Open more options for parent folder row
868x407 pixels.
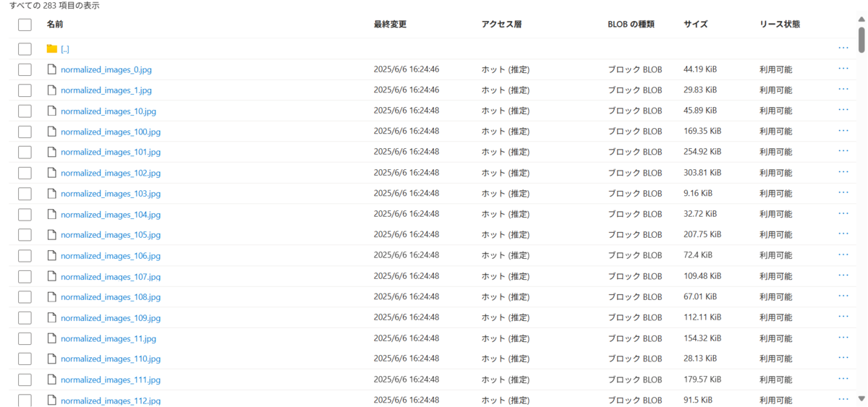click(x=843, y=48)
